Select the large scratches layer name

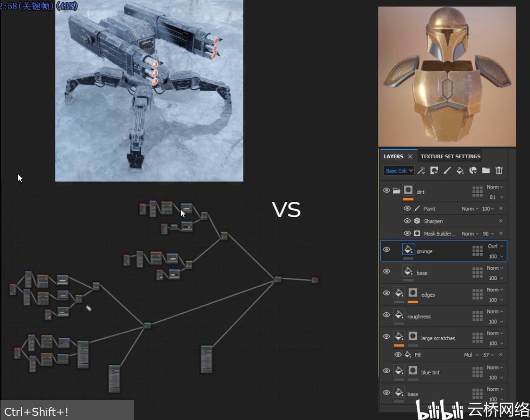(x=438, y=338)
